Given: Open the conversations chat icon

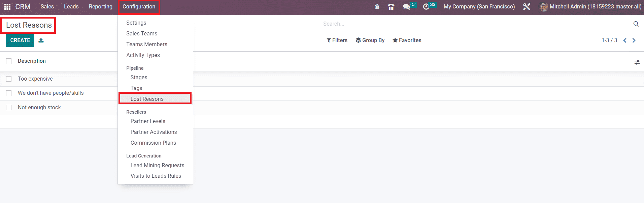Looking at the screenshot, I should click(406, 7).
